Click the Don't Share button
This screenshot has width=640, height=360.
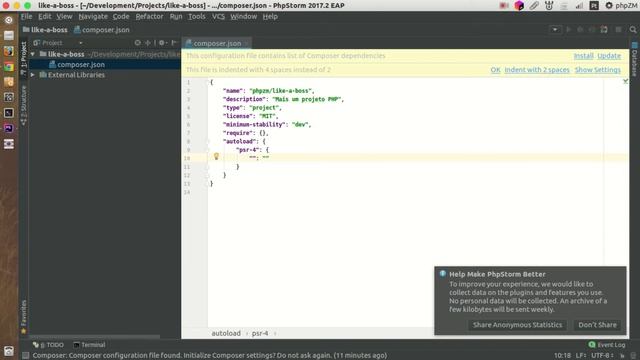[x=597, y=325]
